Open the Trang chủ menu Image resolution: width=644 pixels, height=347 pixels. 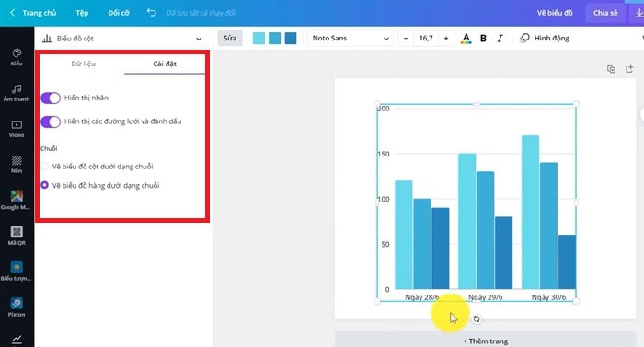tap(39, 13)
